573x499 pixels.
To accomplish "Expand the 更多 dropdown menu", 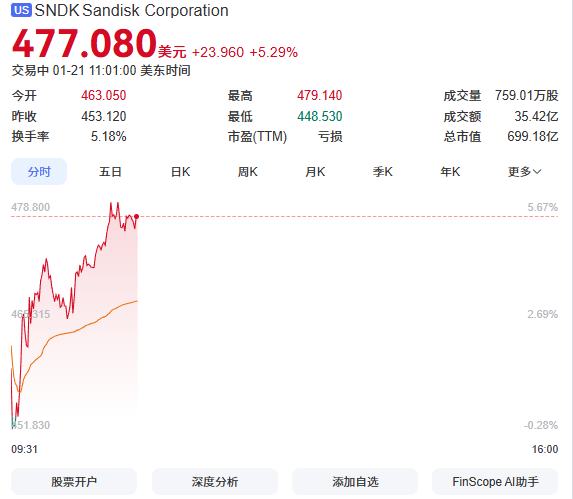I will point(524,171).
